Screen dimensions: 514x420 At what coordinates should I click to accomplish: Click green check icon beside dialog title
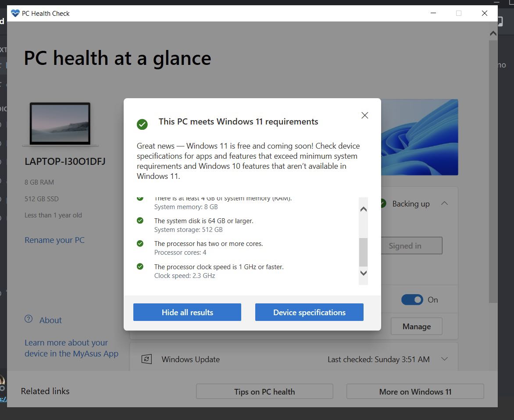click(x=142, y=124)
